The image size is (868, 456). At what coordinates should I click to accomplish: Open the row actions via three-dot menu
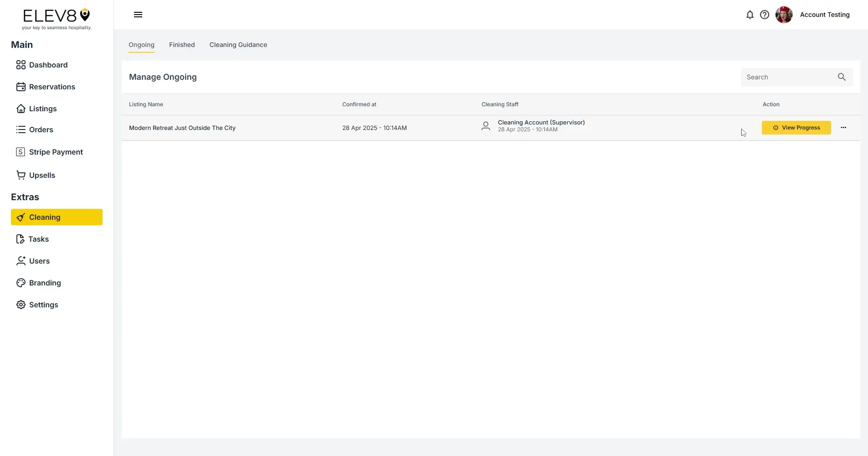coord(843,128)
